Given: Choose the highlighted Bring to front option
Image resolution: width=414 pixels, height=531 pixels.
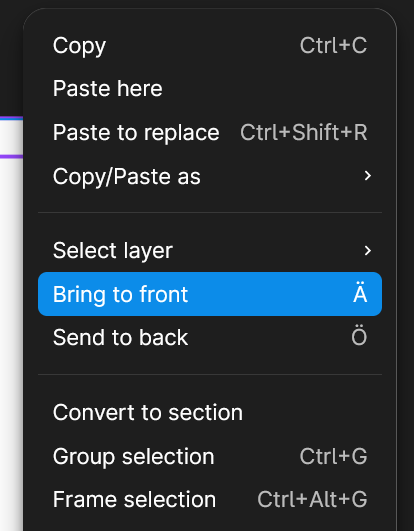Looking at the screenshot, I should 210,294.
